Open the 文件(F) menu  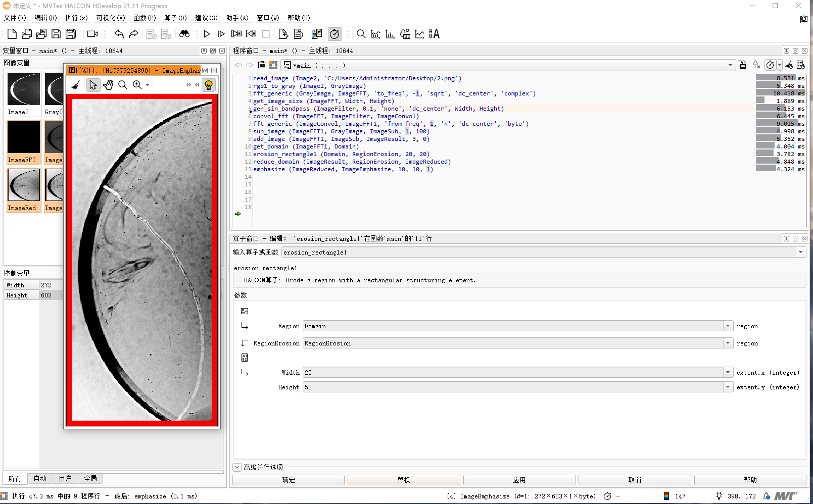coord(15,18)
